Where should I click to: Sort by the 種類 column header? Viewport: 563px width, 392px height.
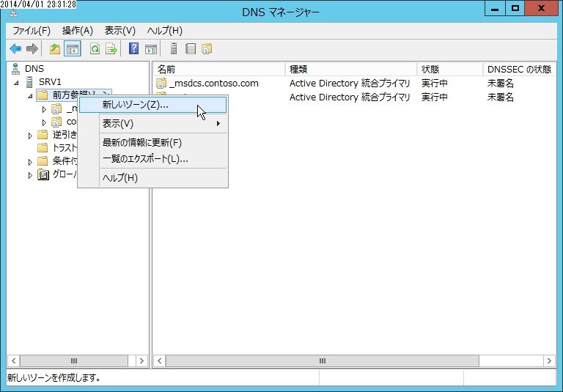(351, 69)
